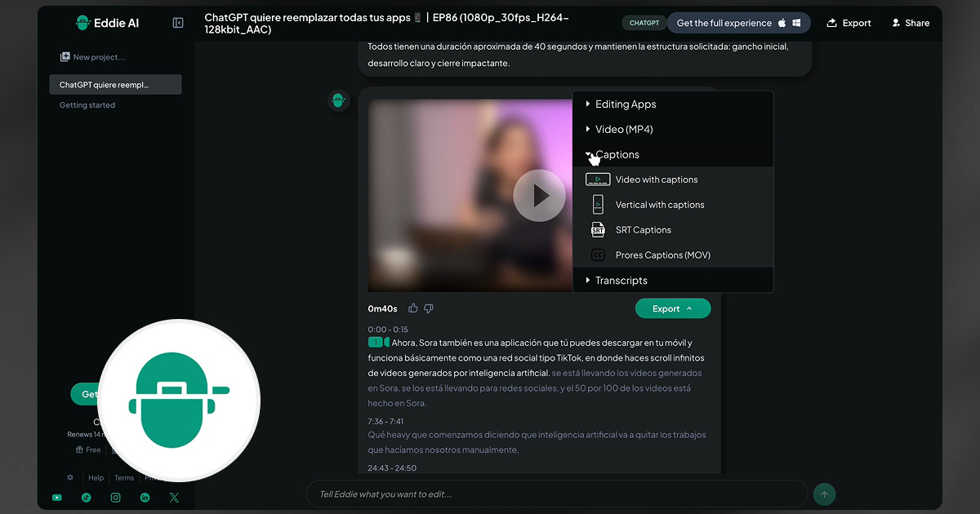The height and width of the screenshot is (514, 980).
Task: Expand the Video (MP4) section
Action: (x=673, y=130)
